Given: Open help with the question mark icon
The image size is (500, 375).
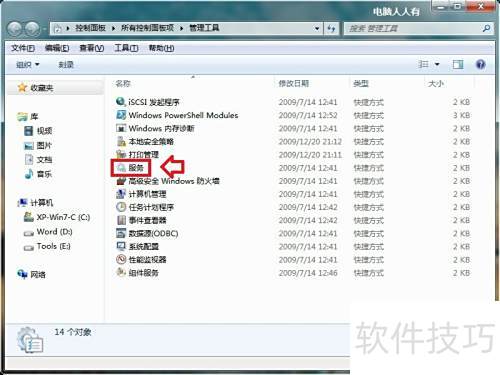Looking at the screenshot, I should point(480,64).
